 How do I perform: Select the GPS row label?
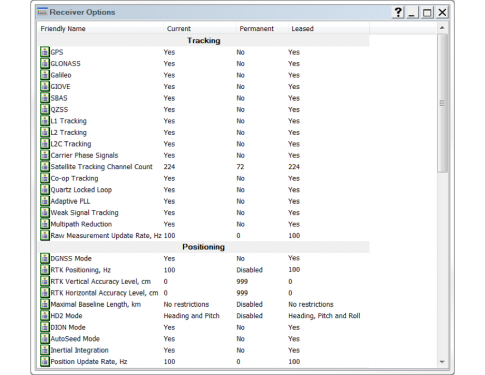click(57, 52)
